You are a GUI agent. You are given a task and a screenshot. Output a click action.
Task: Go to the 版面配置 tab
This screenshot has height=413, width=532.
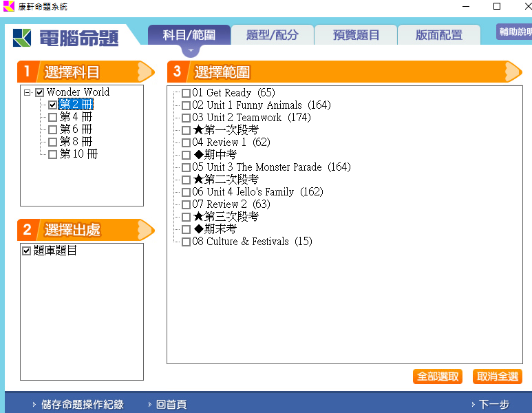[x=438, y=35]
